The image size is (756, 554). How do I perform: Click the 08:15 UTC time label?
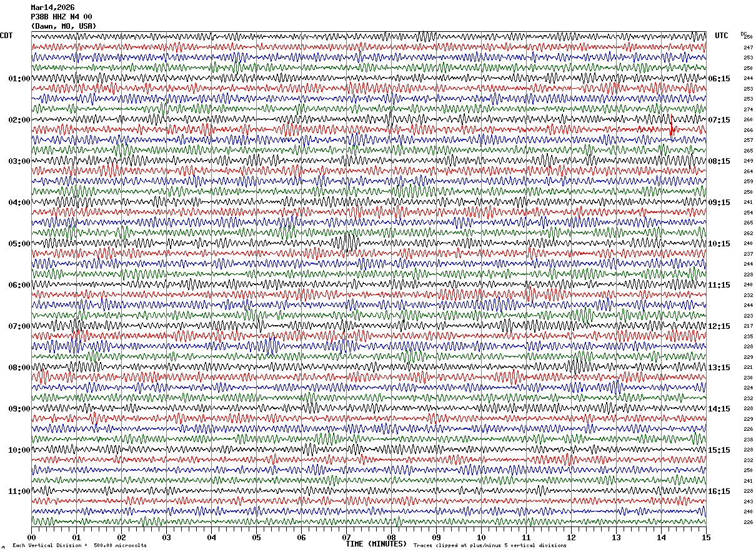point(719,161)
